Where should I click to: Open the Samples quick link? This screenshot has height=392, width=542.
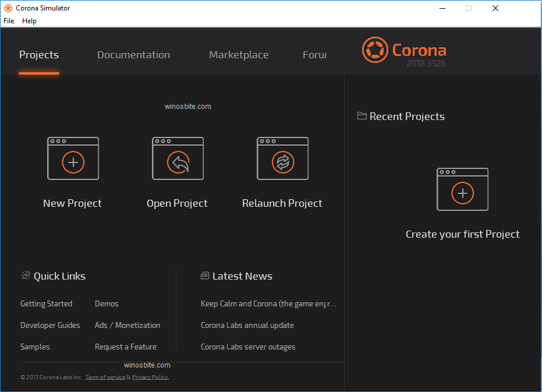click(35, 347)
